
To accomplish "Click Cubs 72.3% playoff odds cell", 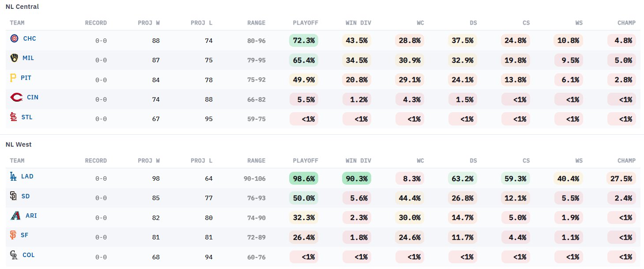I will pos(304,41).
